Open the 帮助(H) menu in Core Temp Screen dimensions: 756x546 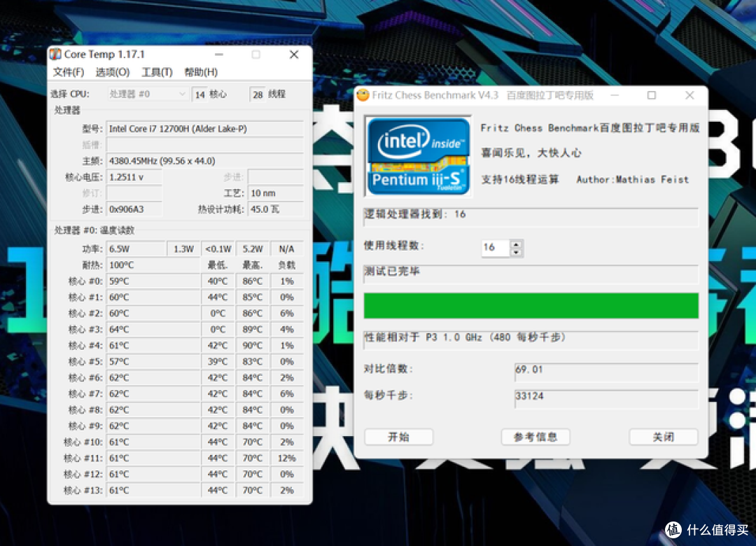201,72
